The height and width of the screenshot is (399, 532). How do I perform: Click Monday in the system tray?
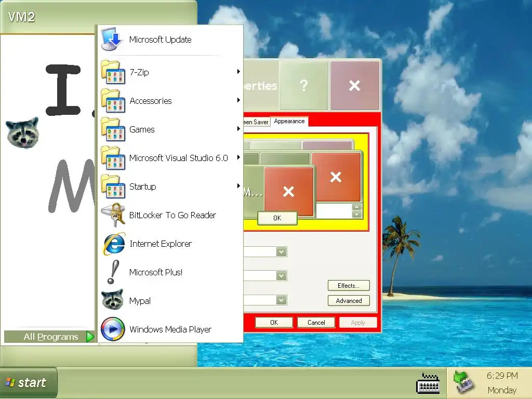[x=502, y=390]
